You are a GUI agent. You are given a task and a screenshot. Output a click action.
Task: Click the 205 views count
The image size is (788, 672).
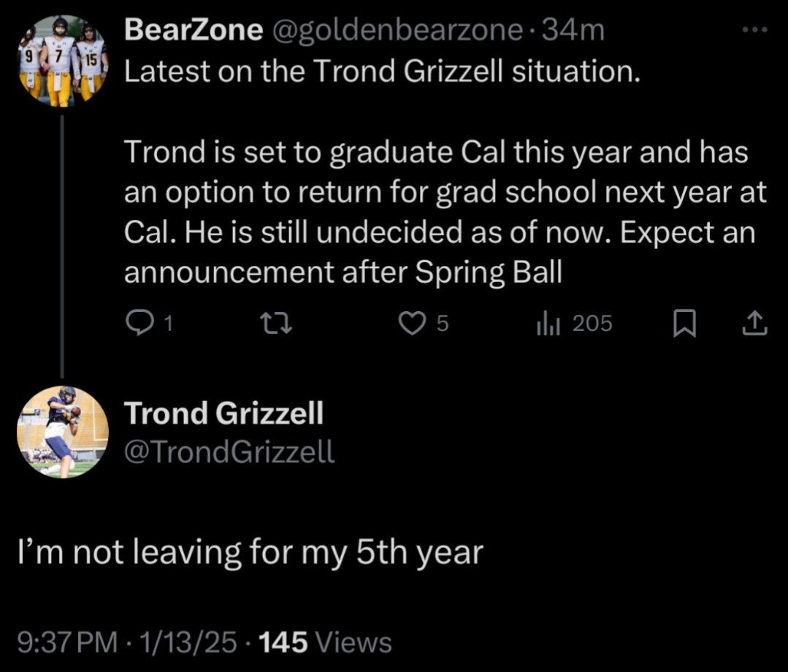[x=592, y=324]
